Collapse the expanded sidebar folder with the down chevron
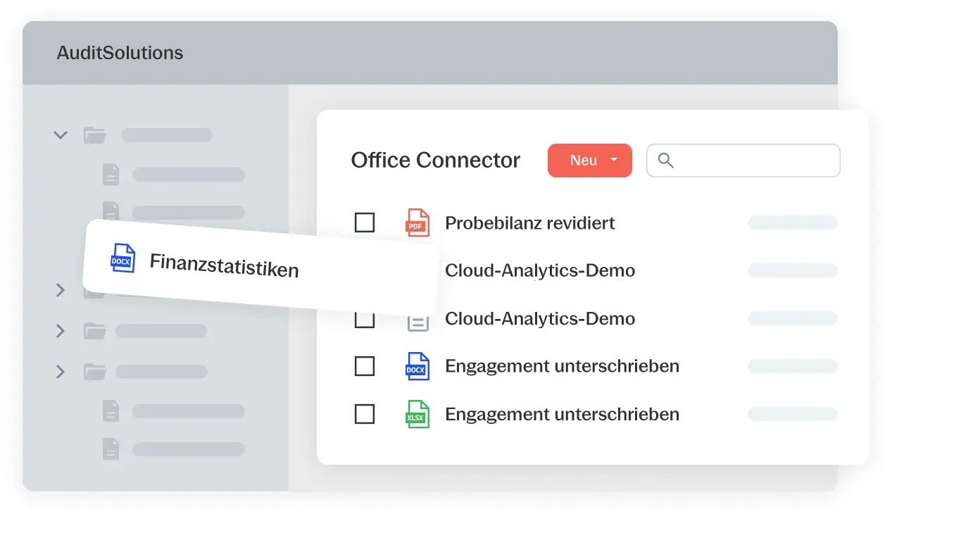 point(61,135)
